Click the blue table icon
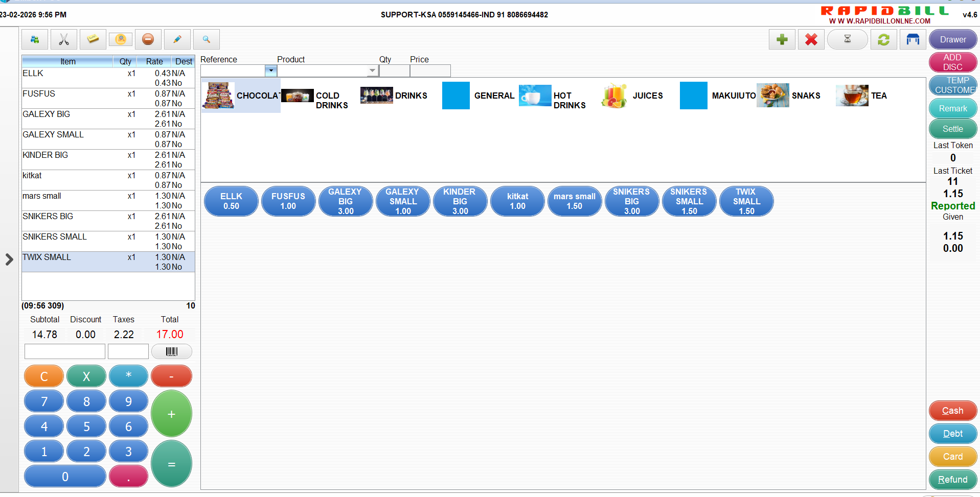This screenshot has width=980, height=497. click(x=913, y=39)
